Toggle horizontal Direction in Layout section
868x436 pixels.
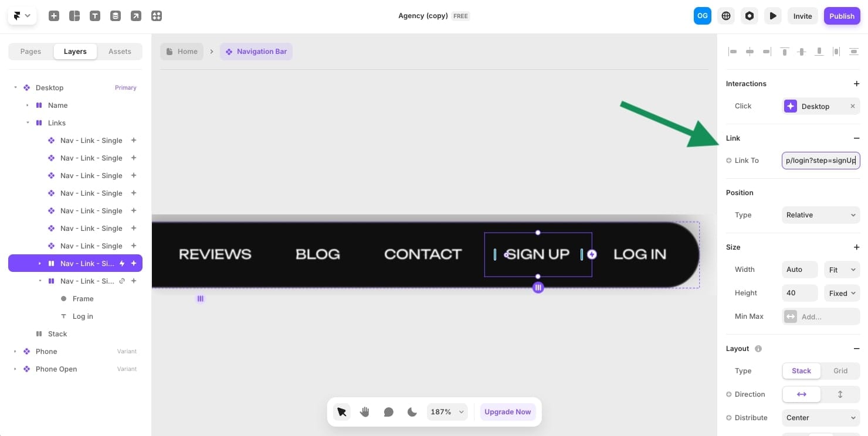coord(801,394)
